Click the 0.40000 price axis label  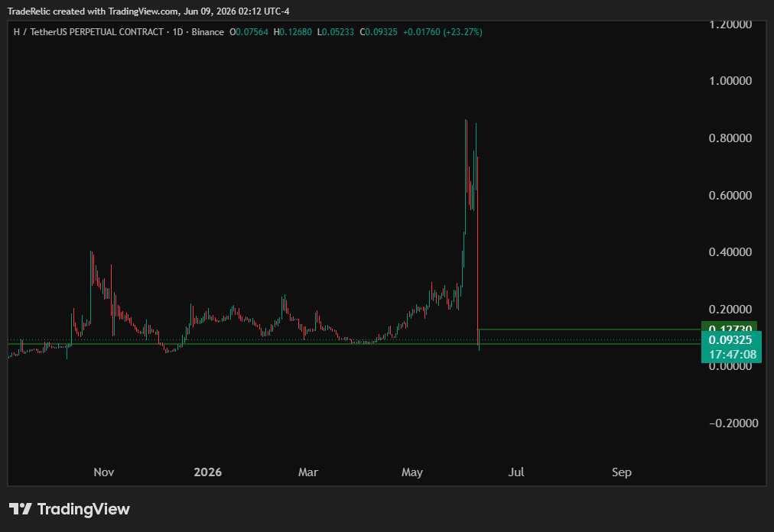(x=730, y=252)
